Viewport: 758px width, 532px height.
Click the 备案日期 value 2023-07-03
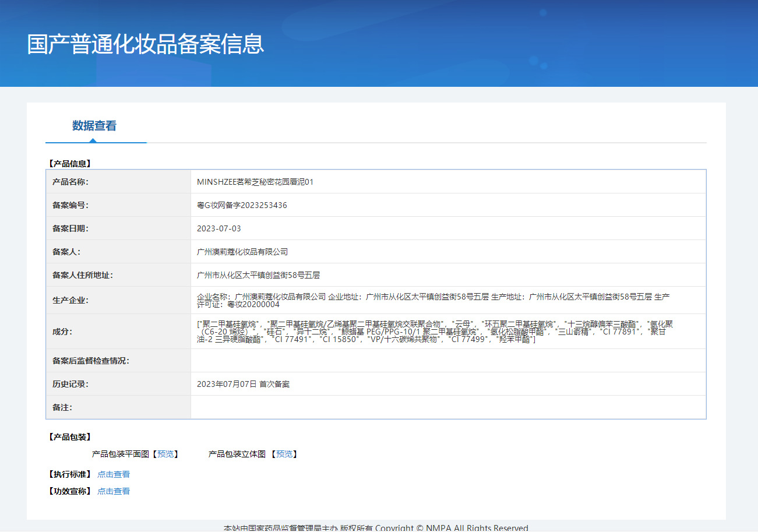pyautogui.click(x=219, y=228)
